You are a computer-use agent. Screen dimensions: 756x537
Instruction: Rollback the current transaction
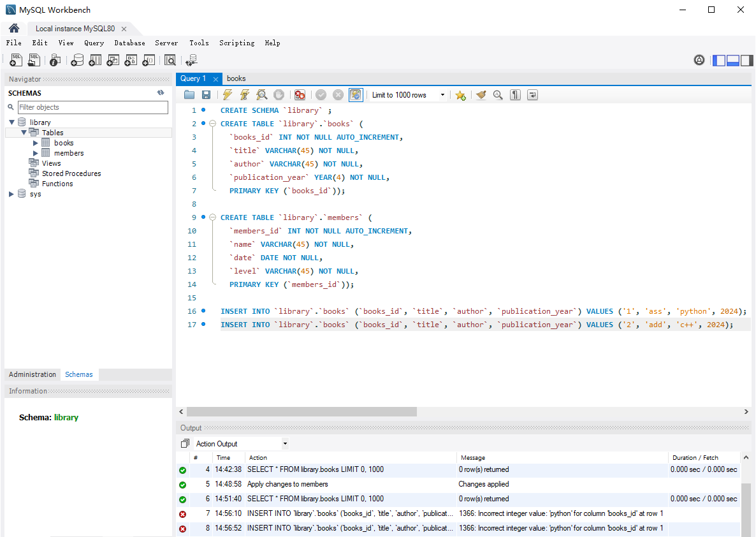point(338,95)
